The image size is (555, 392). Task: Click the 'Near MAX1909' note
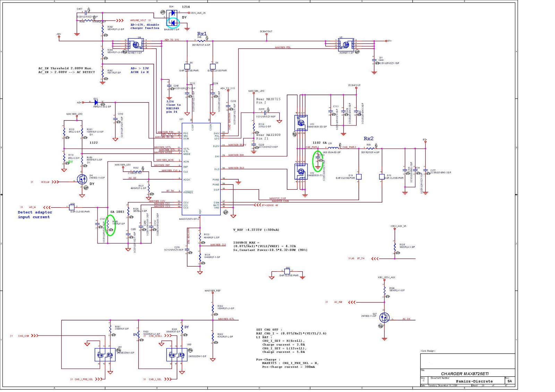[268, 135]
